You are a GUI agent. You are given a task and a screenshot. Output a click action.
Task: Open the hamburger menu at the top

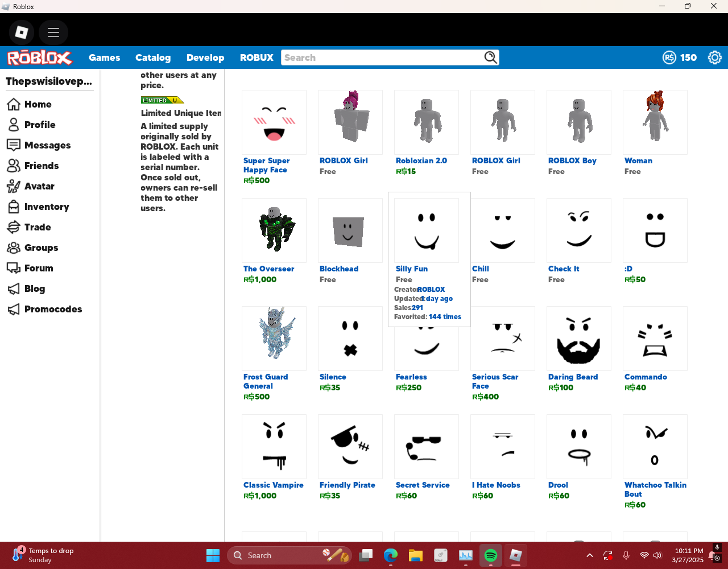(x=53, y=32)
